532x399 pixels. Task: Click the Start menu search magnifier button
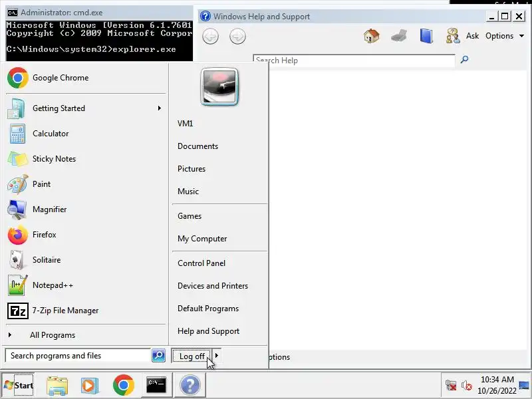(158, 356)
